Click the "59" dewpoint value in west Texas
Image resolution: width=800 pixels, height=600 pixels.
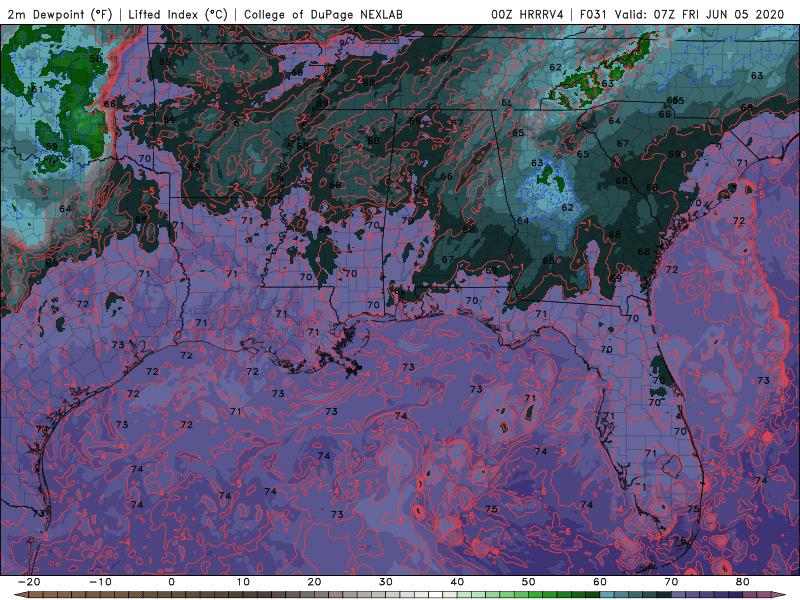tap(51, 146)
